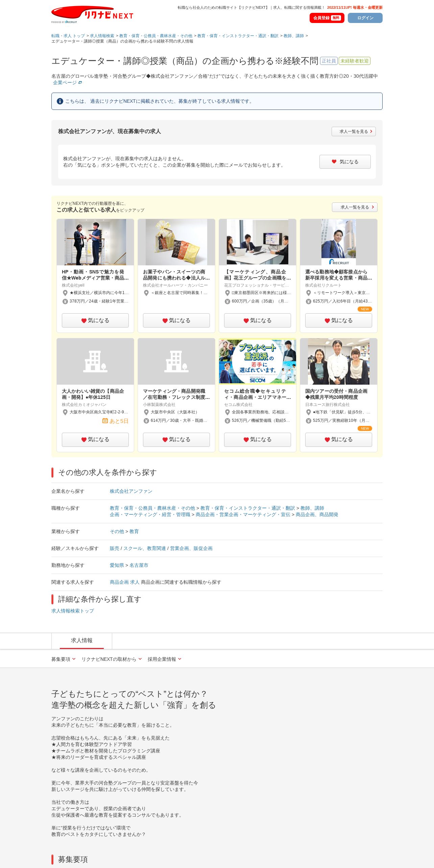Click the Rikunabi NEXT logo
434x868 pixels.
(92, 14)
